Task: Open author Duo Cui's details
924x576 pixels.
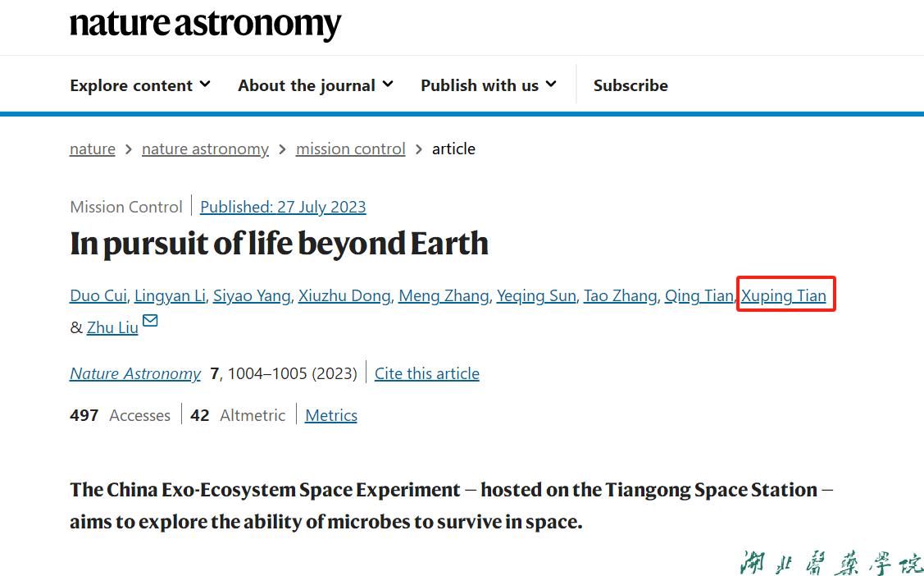Action: click(x=97, y=295)
